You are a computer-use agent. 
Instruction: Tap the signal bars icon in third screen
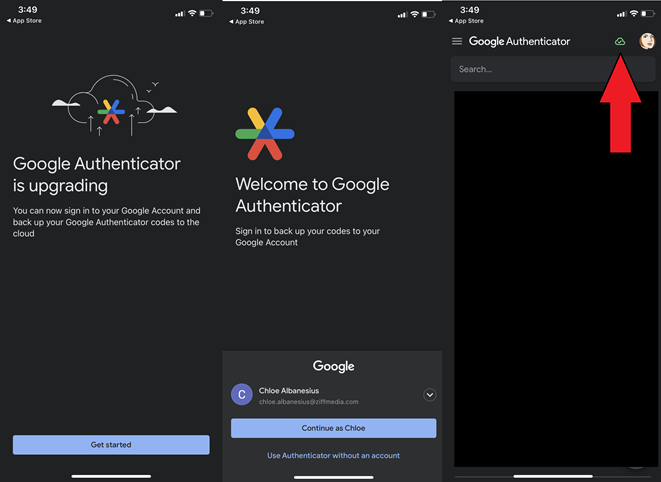tap(621, 14)
